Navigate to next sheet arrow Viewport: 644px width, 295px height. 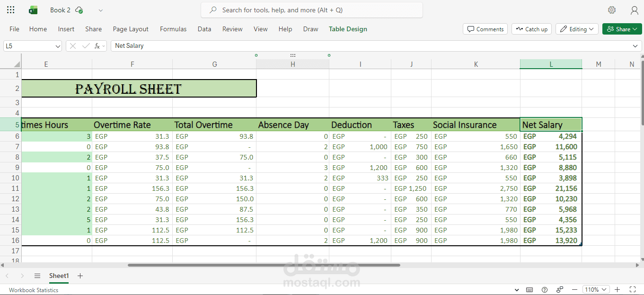pos(22,276)
